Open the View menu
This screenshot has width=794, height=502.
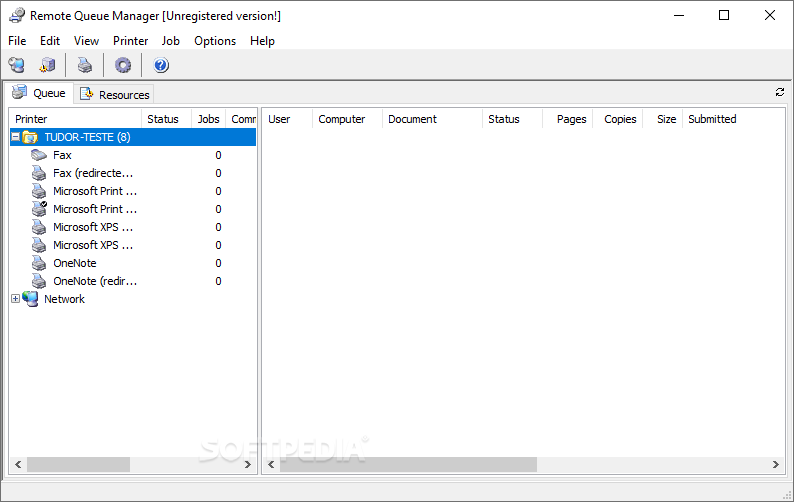click(86, 41)
